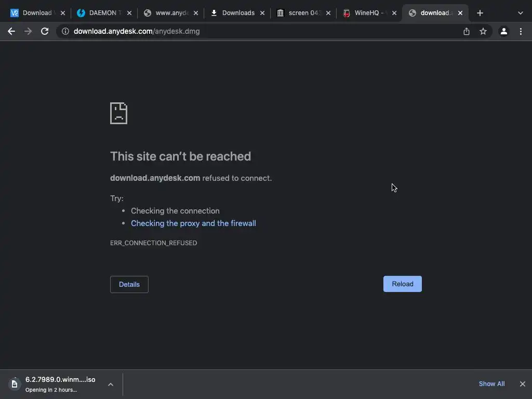The width and height of the screenshot is (532, 399).
Task: Reload the page from the toolbar
Action: [45, 31]
